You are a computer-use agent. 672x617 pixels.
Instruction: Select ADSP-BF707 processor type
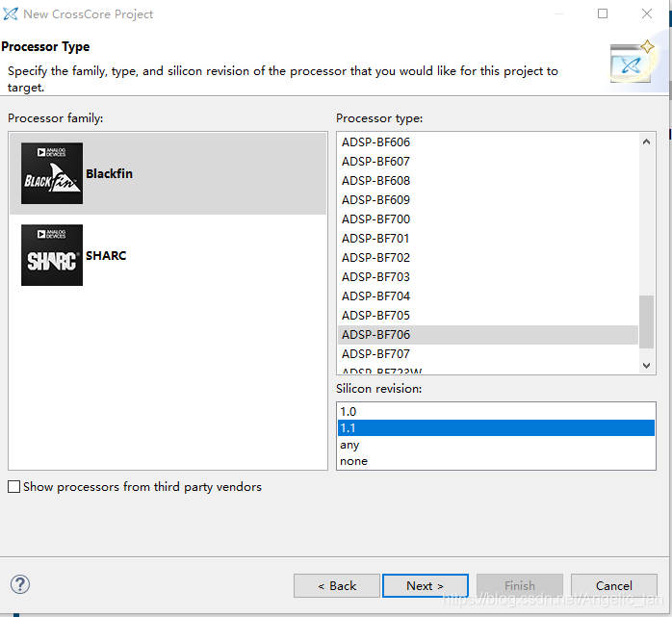[x=488, y=354]
